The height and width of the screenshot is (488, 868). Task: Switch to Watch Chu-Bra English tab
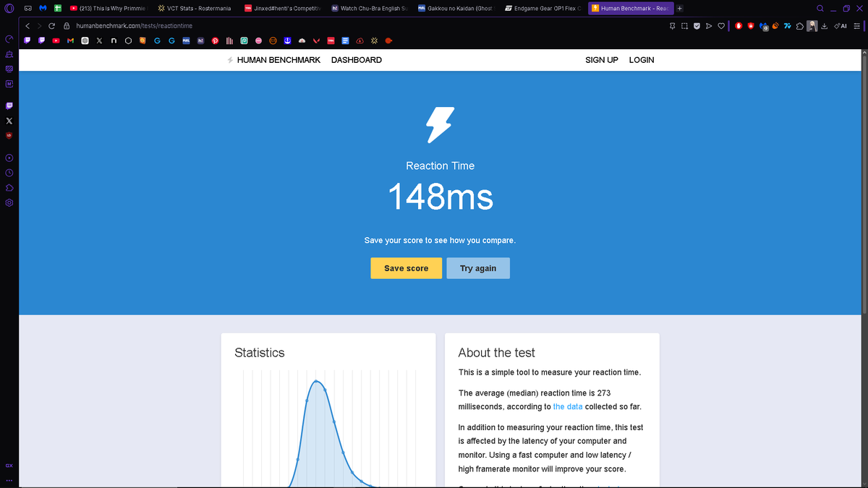(x=368, y=9)
